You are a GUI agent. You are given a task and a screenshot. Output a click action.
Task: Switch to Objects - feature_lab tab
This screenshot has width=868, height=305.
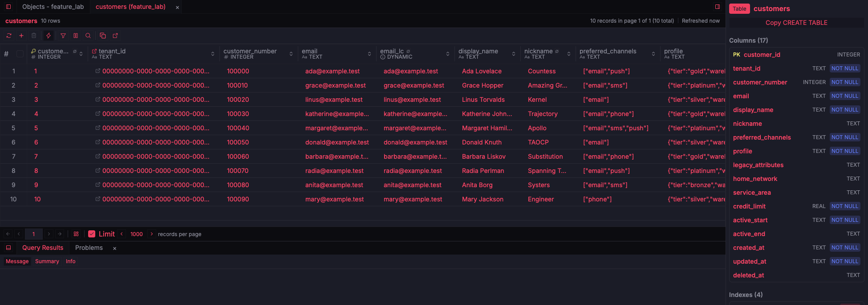53,7
